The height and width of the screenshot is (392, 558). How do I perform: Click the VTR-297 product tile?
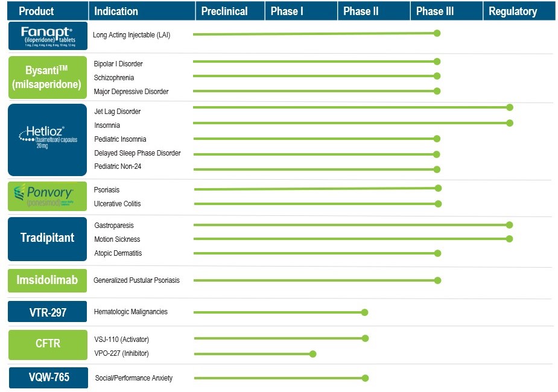click(48, 312)
